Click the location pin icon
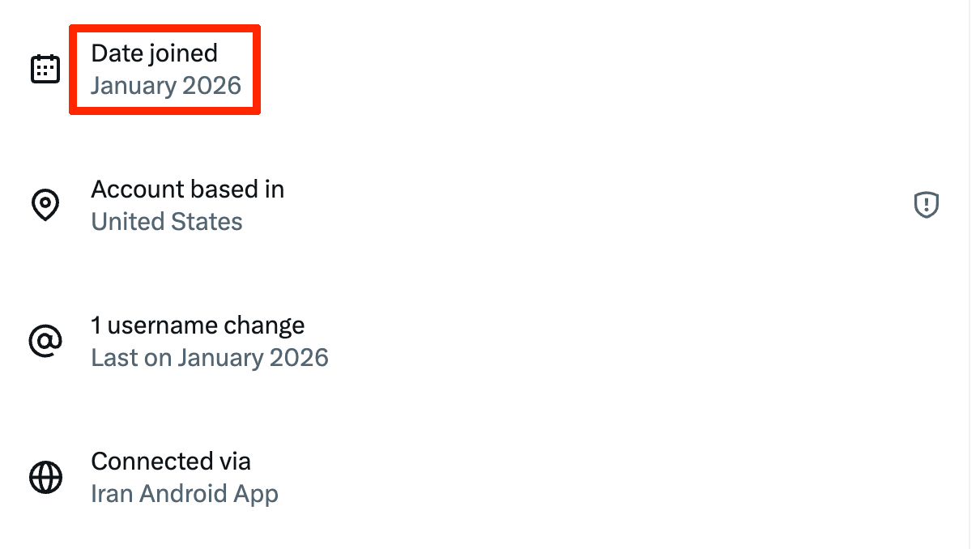The image size is (980, 549). [x=45, y=205]
